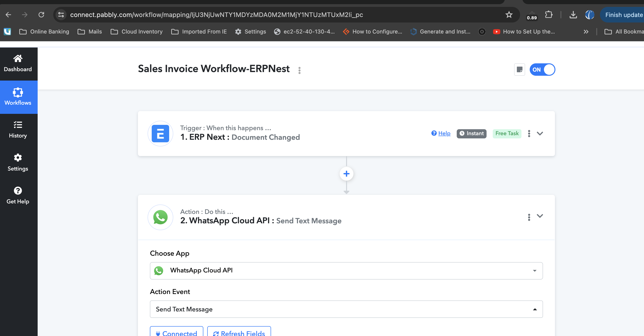This screenshot has width=644, height=336.
Task: Open the How to Set Up the YouTube bookmark
Action: click(x=524, y=31)
